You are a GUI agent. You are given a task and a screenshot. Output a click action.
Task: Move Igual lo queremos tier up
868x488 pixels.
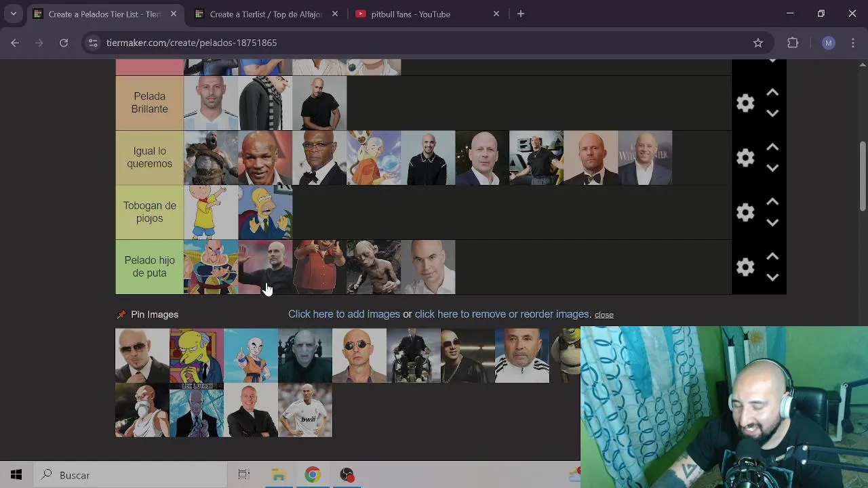pos(772,147)
